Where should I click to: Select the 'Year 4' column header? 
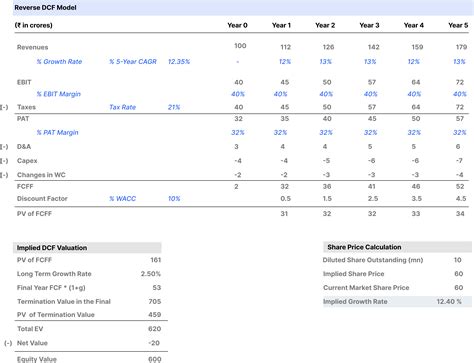[x=414, y=25]
